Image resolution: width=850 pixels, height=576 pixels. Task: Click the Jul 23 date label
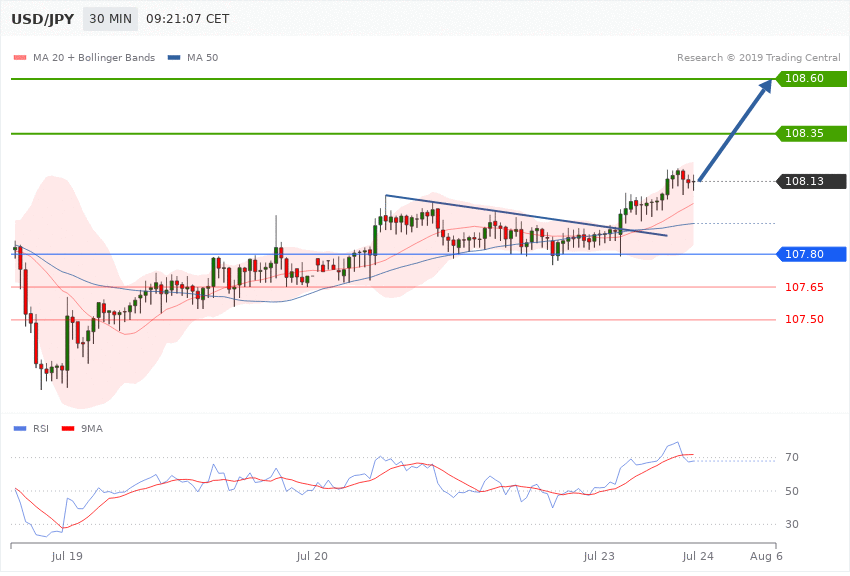click(599, 556)
